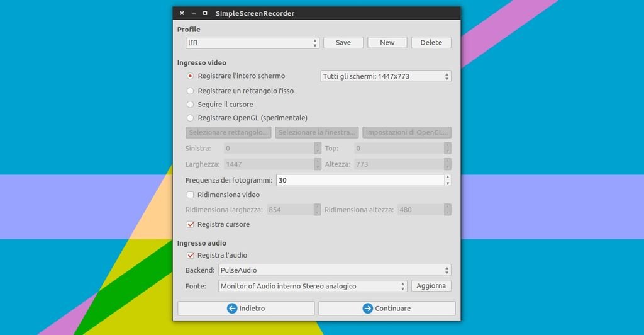Uncheck the "Registra cursore" checkbox
The image size is (644, 335).
coord(191,225)
